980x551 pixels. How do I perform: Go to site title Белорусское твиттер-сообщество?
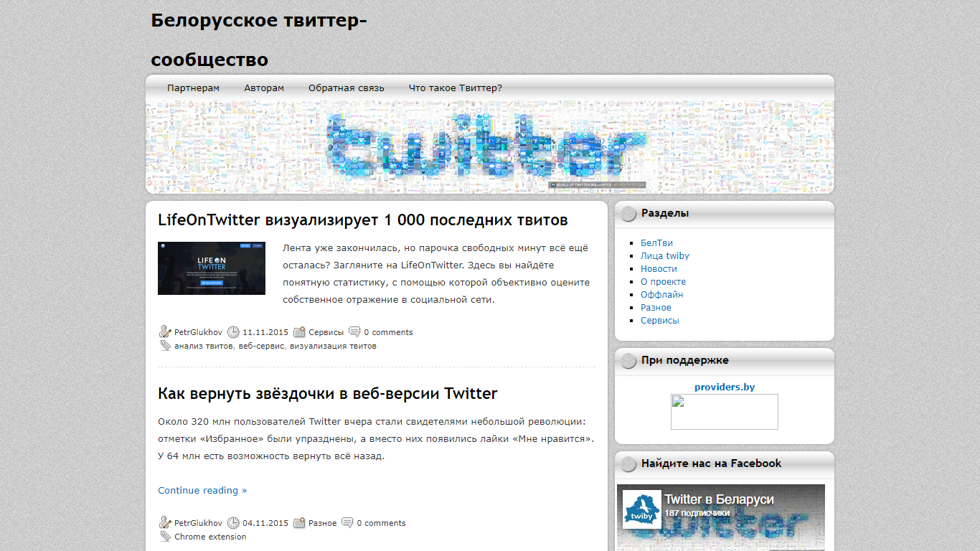click(x=259, y=39)
